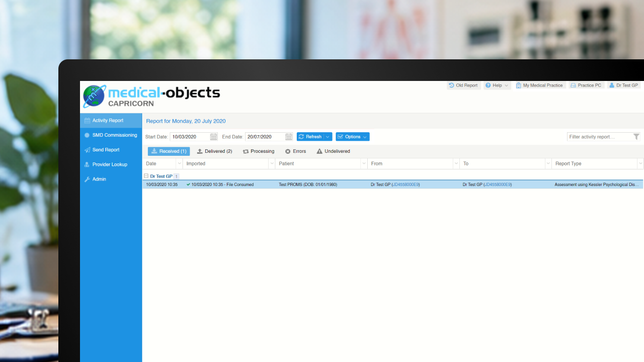Open the To column dropdown arrow
This screenshot has height=362, width=644.
548,163
